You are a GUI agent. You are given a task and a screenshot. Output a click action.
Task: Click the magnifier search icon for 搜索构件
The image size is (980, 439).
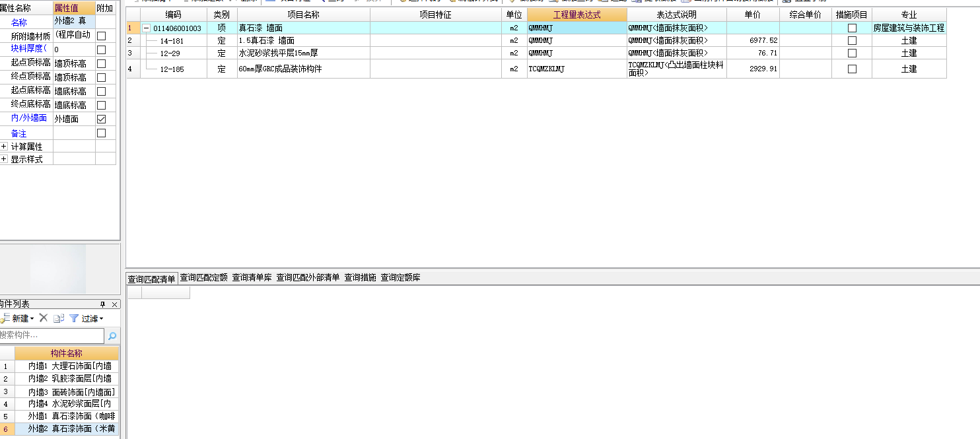click(112, 335)
